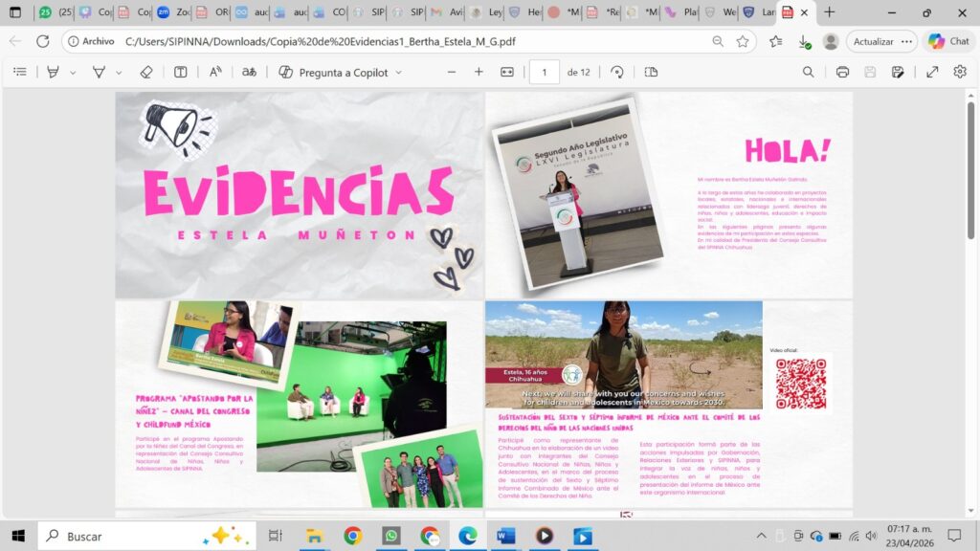The image size is (980, 551).
Task: Print the PDF document
Action: [x=842, y=72]
